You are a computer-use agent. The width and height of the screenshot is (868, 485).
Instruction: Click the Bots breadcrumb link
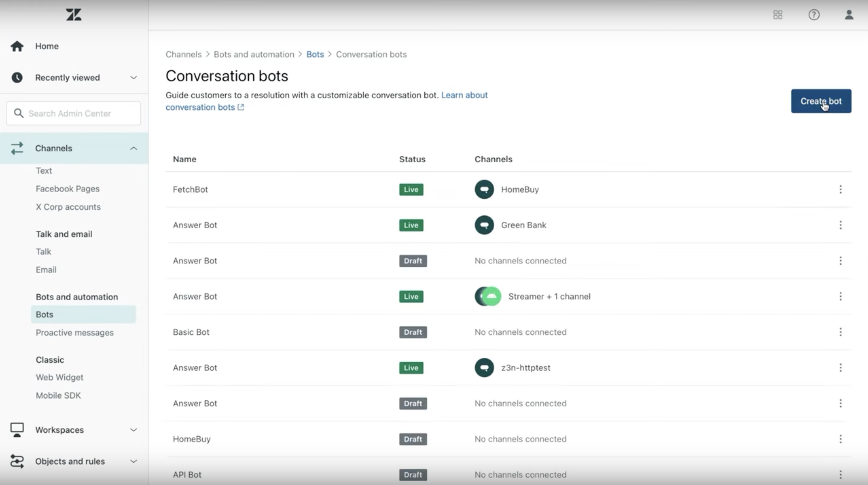tap(315, 54)
